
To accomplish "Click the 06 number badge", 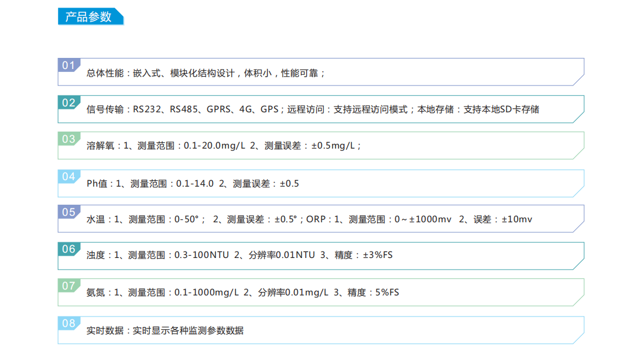I will [x=68, y=249].
